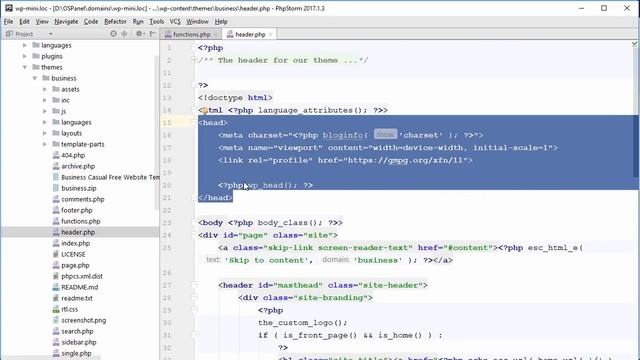640x360 pixels.
Task: Close the header.php editor tab
Action: pos(270,34)
